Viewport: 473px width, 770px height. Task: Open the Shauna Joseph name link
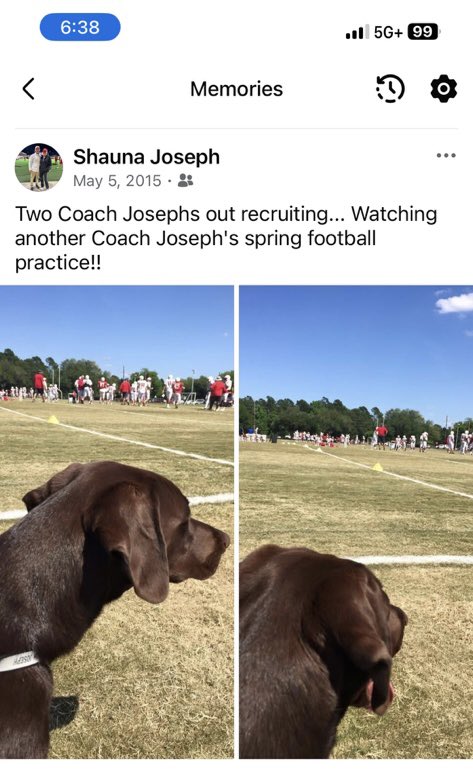tap(146, 157)
